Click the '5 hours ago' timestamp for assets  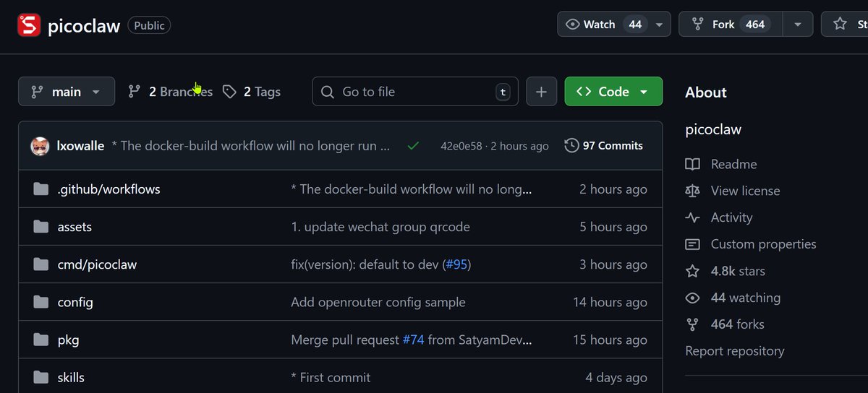click(x=613, y=227)
